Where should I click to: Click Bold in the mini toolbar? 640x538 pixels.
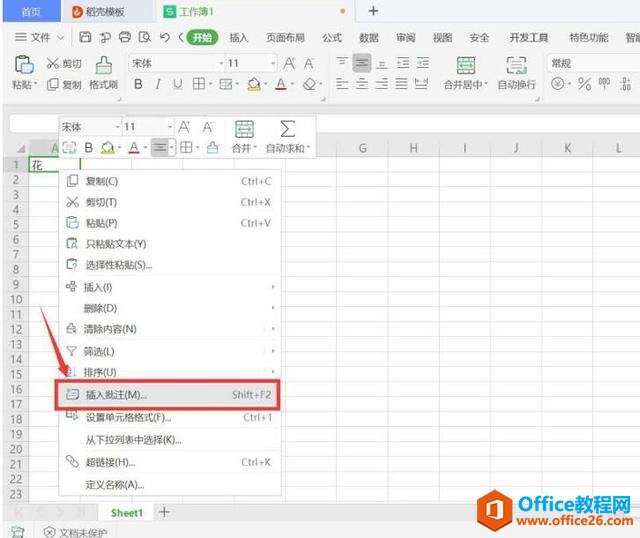pos(88,147)
